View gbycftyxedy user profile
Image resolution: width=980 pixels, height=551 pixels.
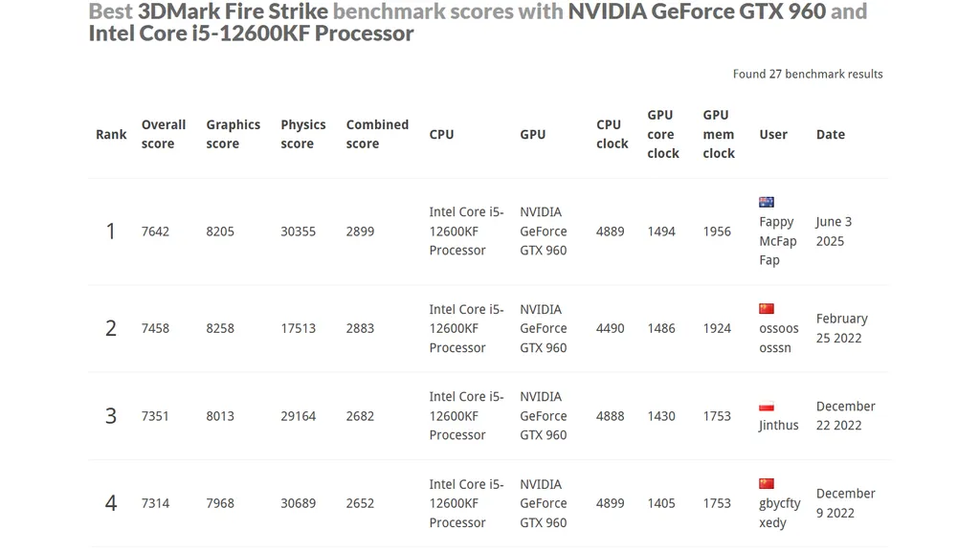[779, 513]
